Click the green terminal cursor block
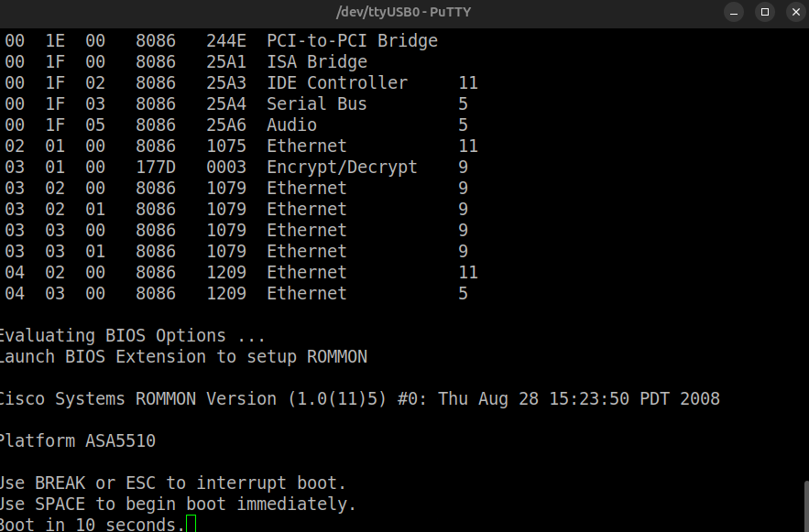Image resolution: width=809 pixels, height=532 pixels. click(x=191, y=525)
